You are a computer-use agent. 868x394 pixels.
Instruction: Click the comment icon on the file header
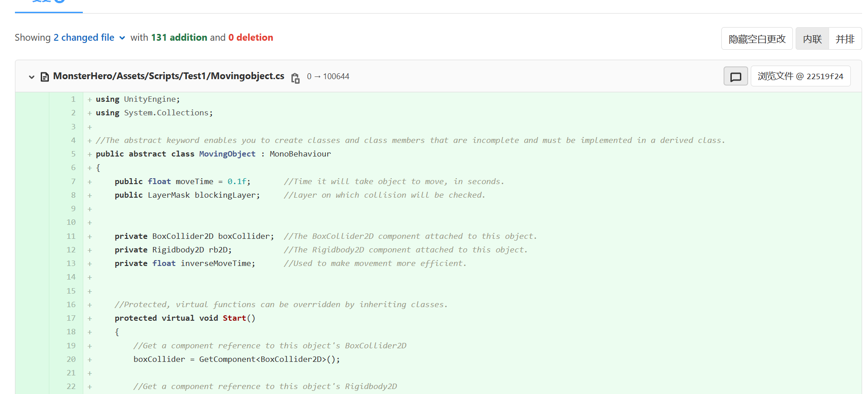click(735, 76)
